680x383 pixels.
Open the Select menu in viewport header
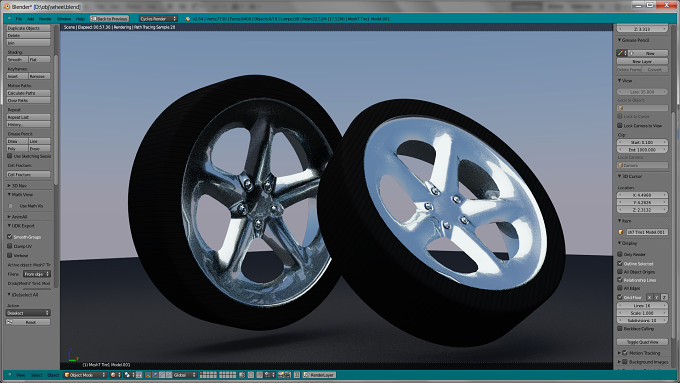[36, 375]
